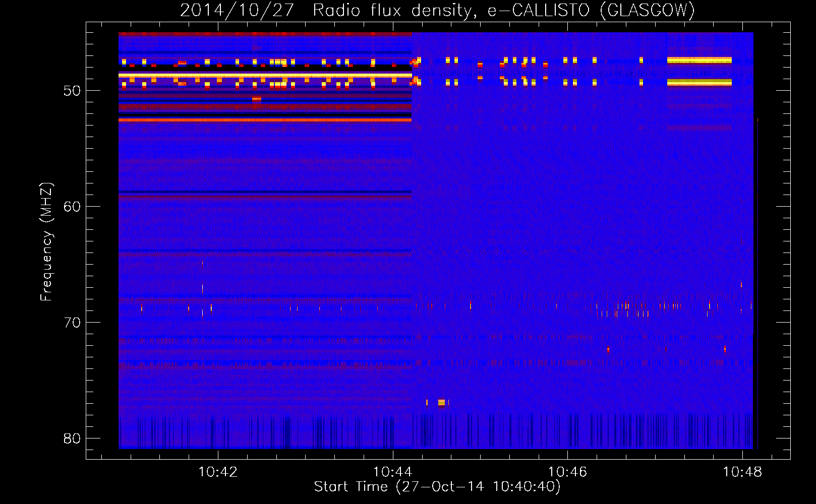Viewport: 816px width, 504px height.
Task: Click the 10:44 time tick label
Action: (x=392, y=472)
